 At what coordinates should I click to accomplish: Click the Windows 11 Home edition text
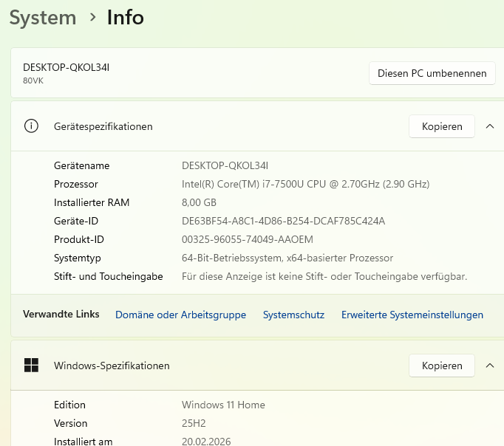point(223,405)
